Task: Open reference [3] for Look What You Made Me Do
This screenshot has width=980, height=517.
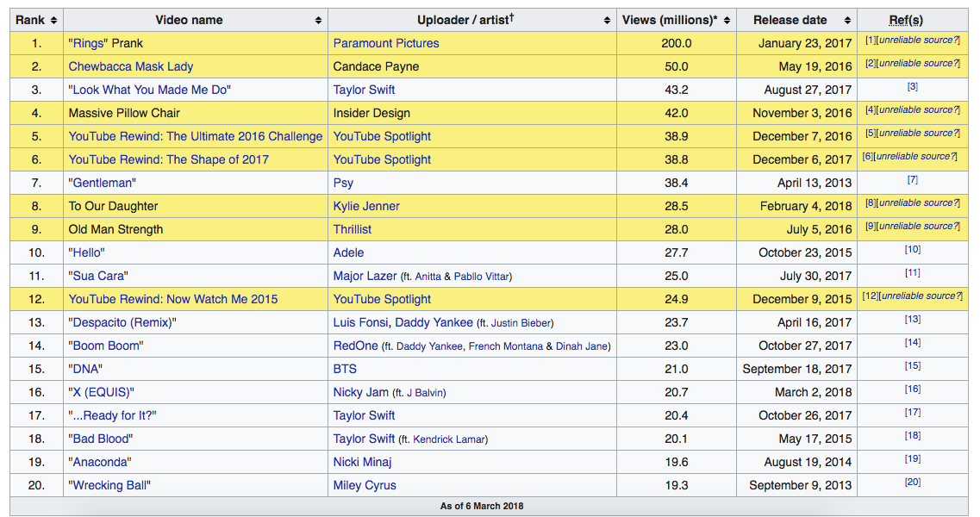Action: click(x=913, y=86)
